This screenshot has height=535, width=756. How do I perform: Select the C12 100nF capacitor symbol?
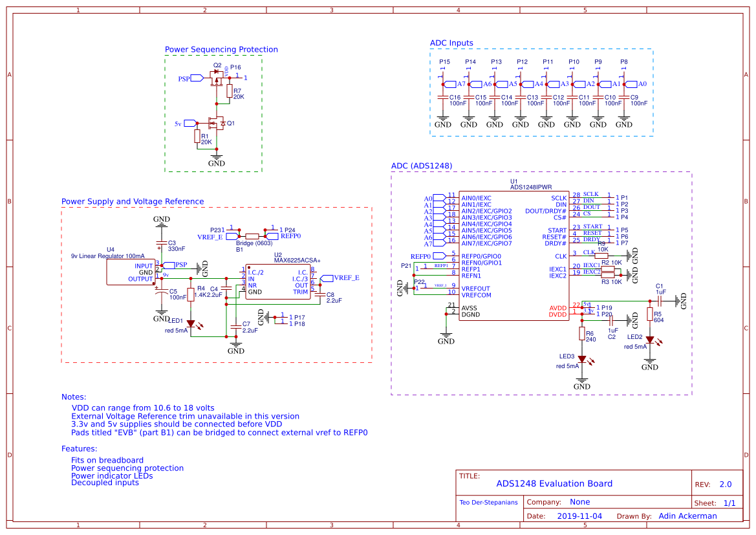[x=546, y=98]
